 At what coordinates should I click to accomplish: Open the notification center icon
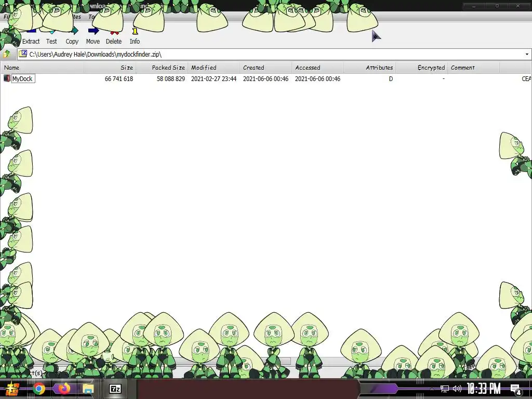click(515, 389)
